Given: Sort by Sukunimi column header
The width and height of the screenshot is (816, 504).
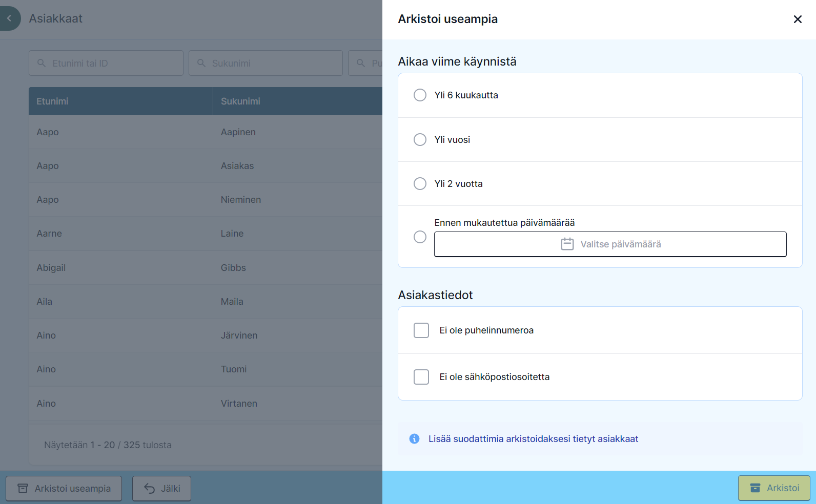Looking at the screenshot, I should point(297,101).
